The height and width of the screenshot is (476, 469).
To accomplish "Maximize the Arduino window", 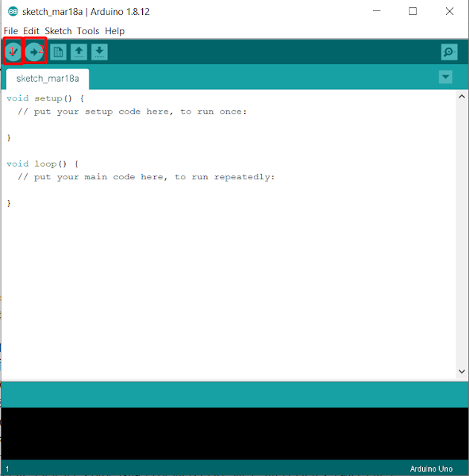I will click(x=413, y=11).
